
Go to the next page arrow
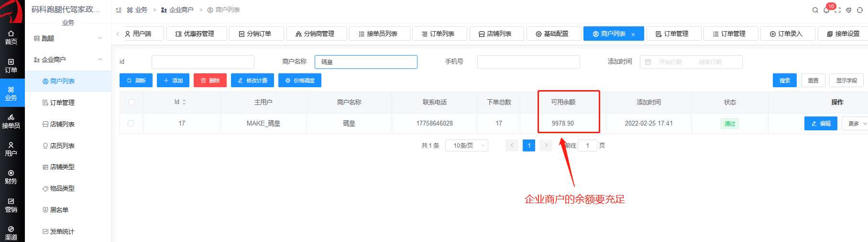click(x=546, y=145)
